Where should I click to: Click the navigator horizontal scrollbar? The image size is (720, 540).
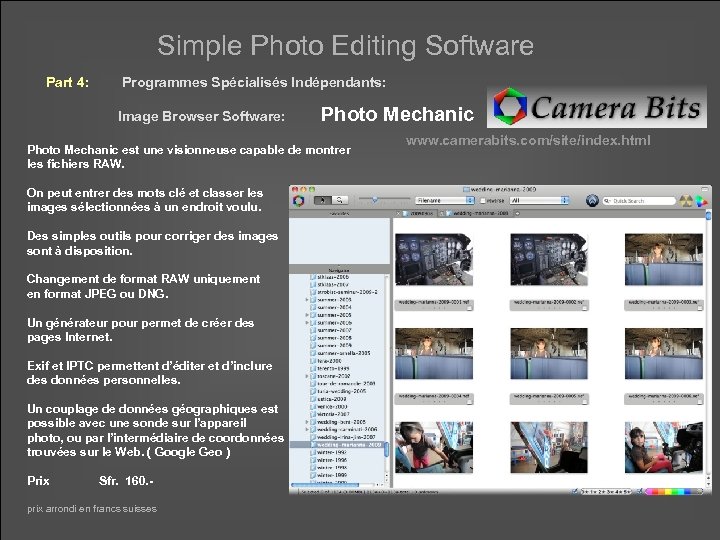click(325, 484)
